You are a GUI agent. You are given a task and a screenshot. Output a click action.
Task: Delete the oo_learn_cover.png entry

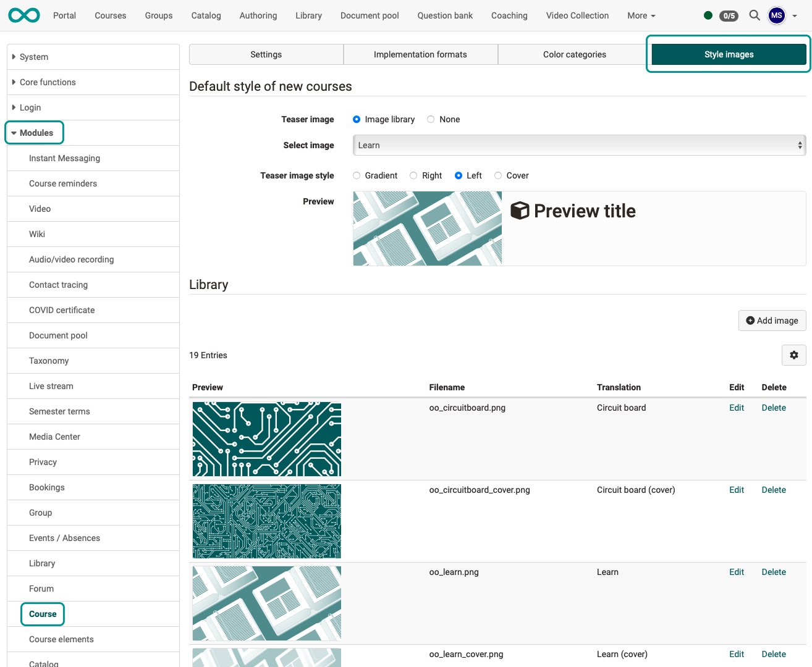(774, 654)
